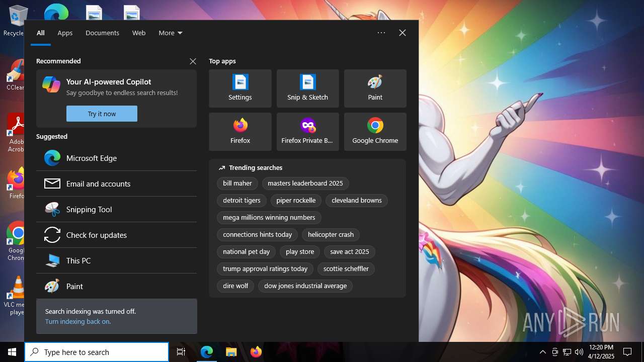Show hidden tray icons
This screenshot has height=362, width=644.
(x=543, y=352)
